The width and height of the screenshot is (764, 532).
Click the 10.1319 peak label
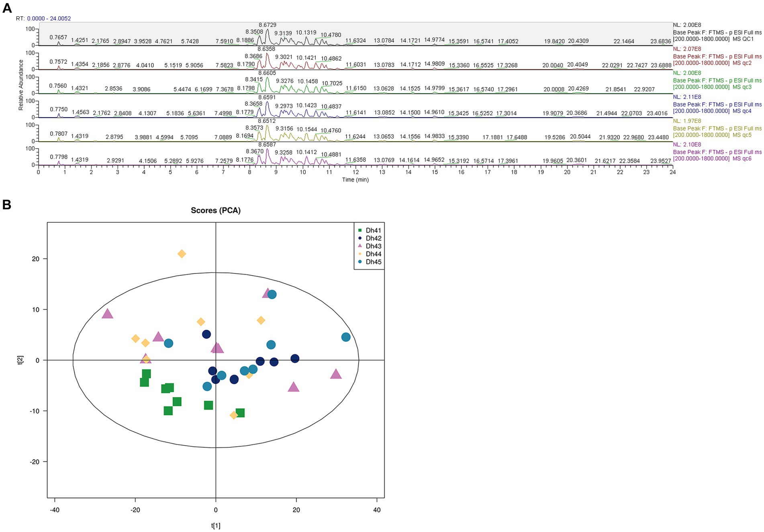[306, 33]
